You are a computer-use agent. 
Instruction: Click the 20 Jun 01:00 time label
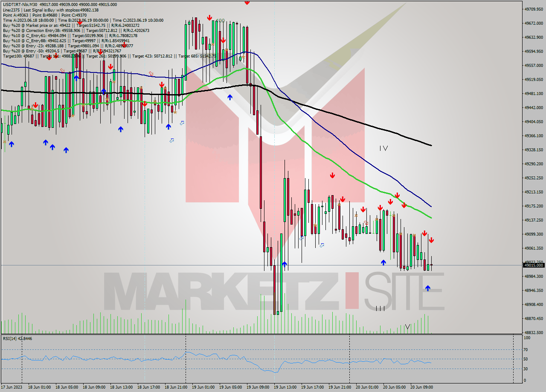pos(366,387)
